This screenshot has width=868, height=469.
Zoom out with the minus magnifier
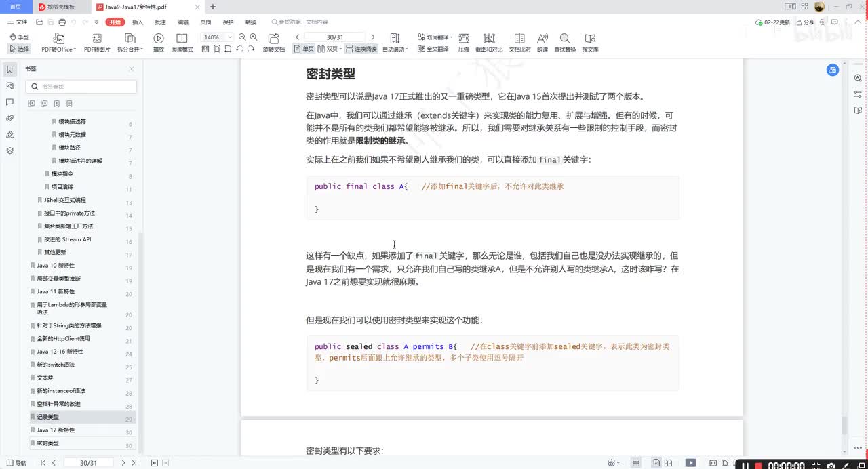click(x=243, y=37)
